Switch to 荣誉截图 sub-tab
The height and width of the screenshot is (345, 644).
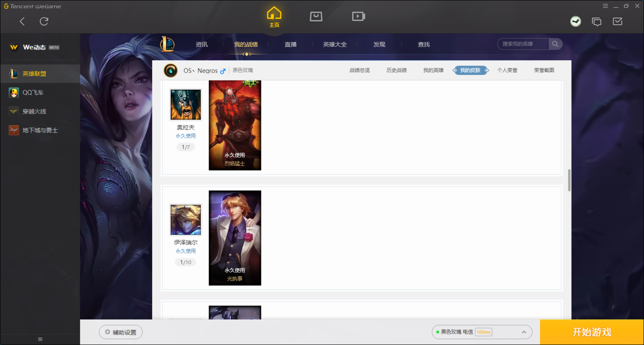pos(544,70)
